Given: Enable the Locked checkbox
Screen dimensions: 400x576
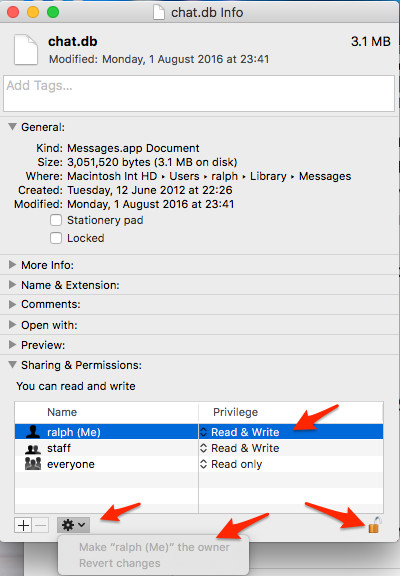Looking at the screenshot, I should point(56,238).
